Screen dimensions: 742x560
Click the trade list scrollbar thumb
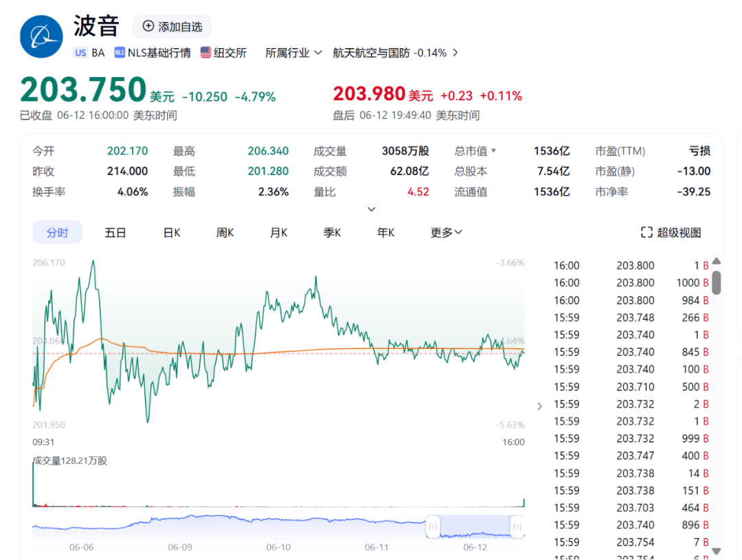click(x=717, y=282)
